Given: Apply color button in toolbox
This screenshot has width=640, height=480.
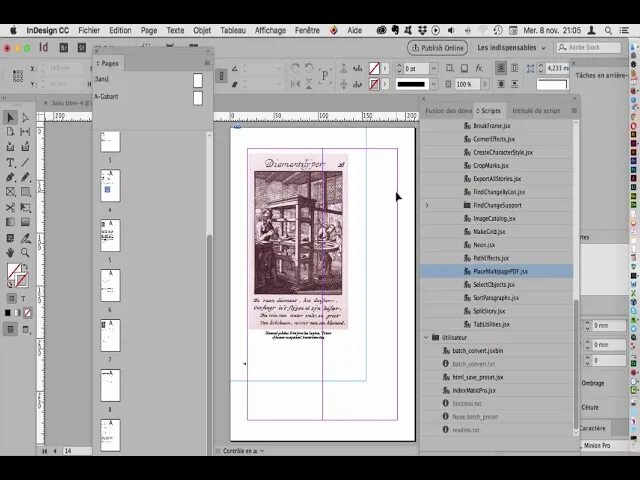Looking at the screenshot, I should (8, 313).
